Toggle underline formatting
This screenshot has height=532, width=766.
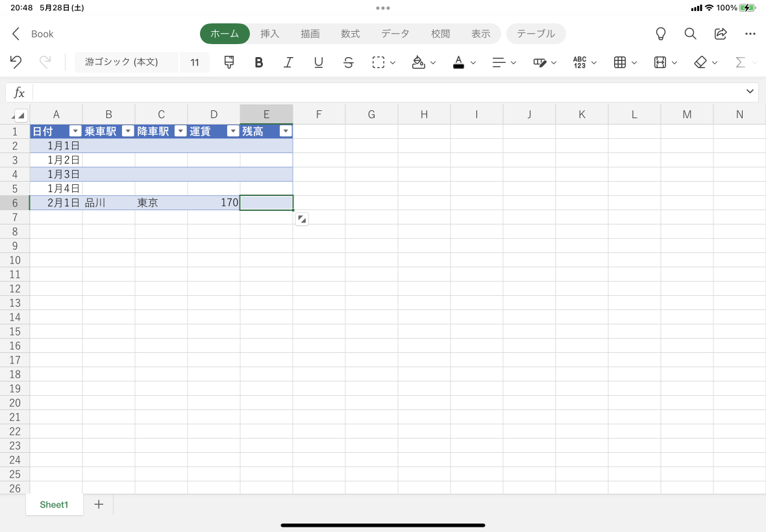pyautogui.click(x=319, y=62)
